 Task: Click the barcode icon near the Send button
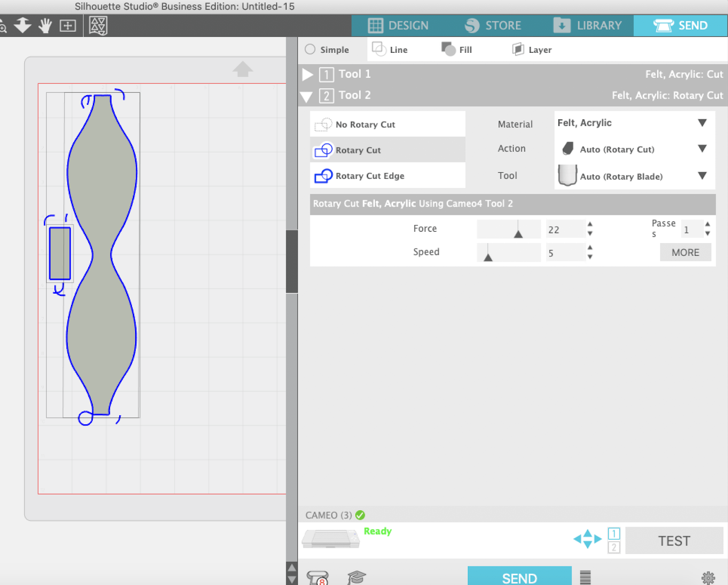pyautogui.click(x=586, y=576)
